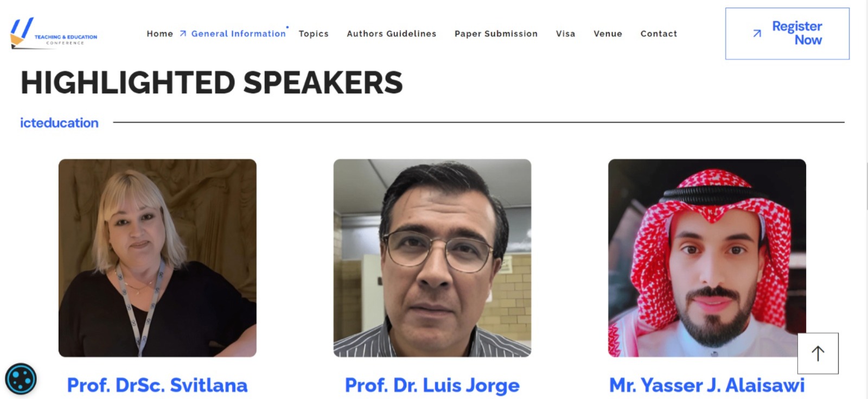Click the Mr. Yasser J. Alaisawi name link
The image size is (868, 399).
click(707, 385)
